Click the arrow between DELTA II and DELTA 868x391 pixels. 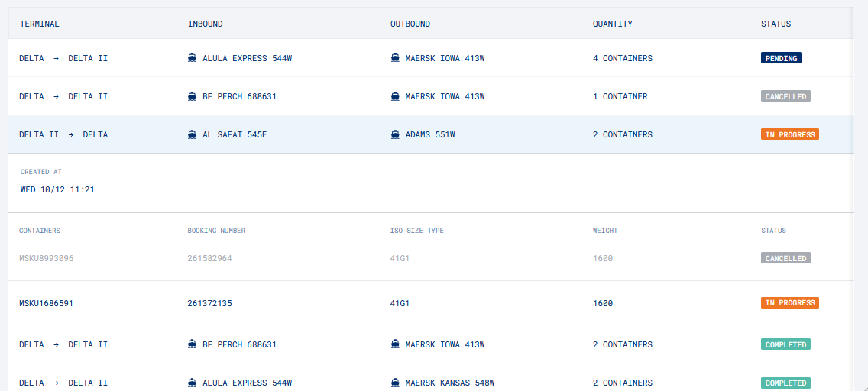71,134
